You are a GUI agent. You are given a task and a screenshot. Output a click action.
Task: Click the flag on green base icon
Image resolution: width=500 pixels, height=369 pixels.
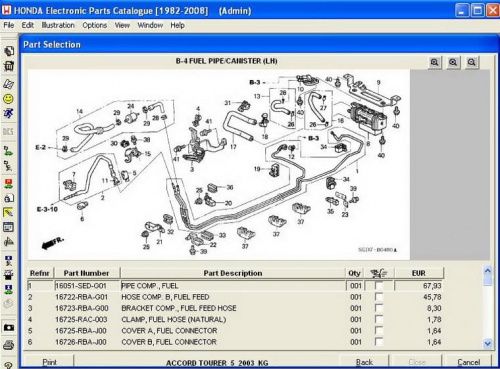pyautogui.click(x=9, y=151)
